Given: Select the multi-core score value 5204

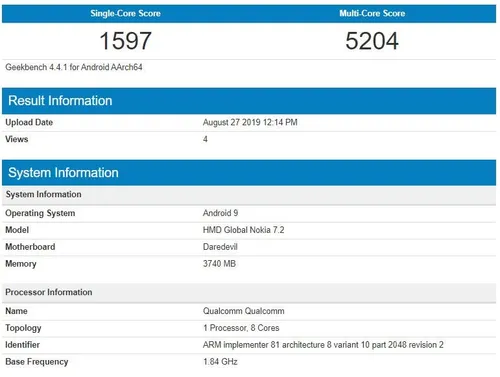Looking at the screenshot, I should (372, 41).
